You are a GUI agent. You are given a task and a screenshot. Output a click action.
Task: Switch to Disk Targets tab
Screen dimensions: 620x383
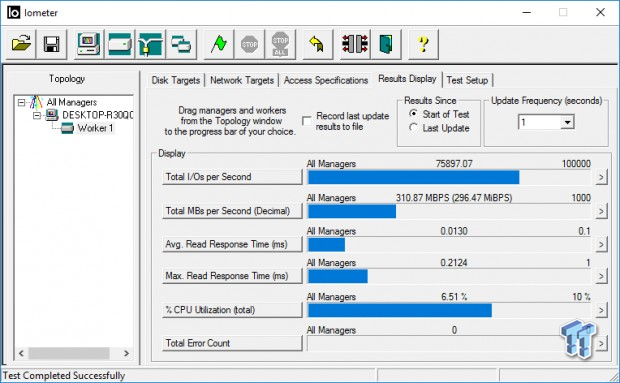point(176,80)
